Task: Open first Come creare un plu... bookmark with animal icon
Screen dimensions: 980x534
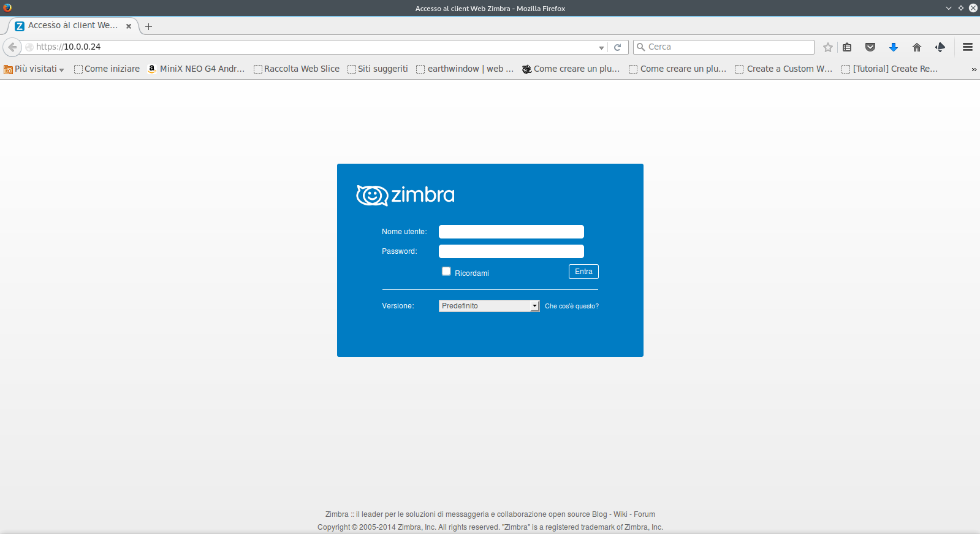Action: click(571, 69)
